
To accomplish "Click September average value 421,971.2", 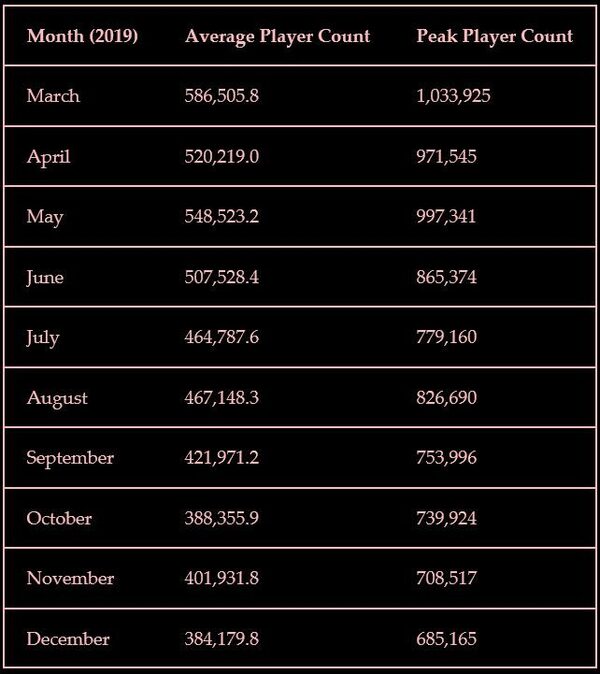I will 222,458.
